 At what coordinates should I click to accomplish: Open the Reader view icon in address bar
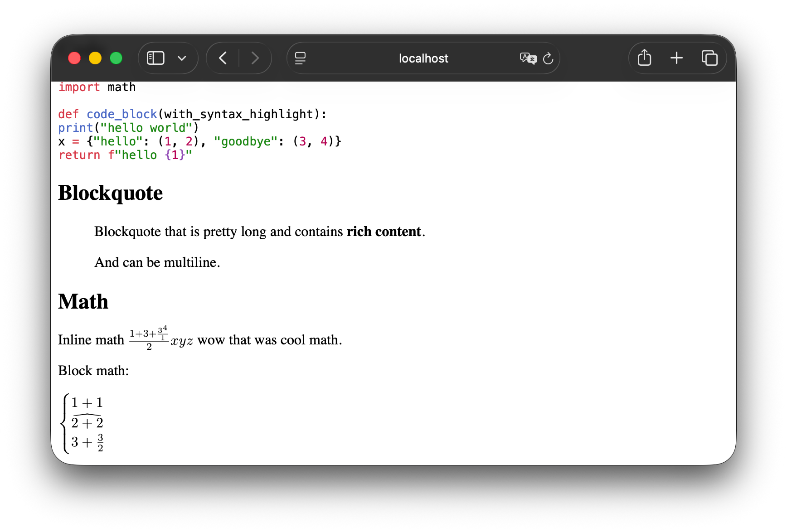(300, 58)
